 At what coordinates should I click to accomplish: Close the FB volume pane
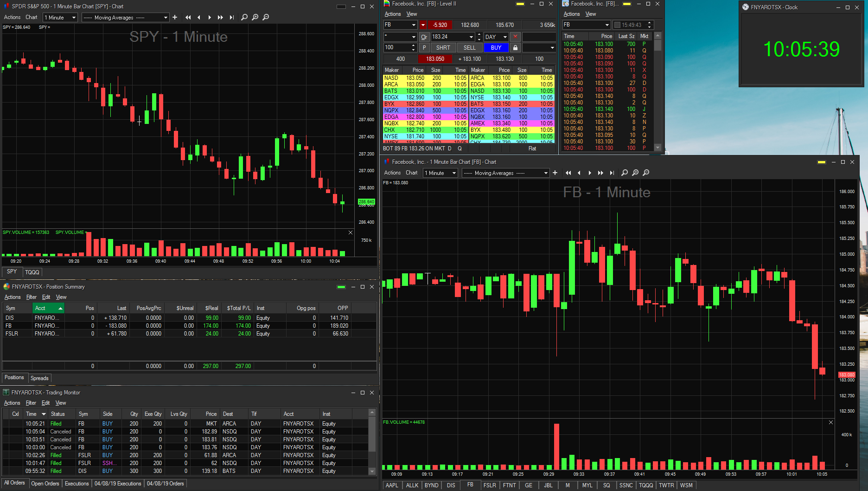tap(831, 422)
